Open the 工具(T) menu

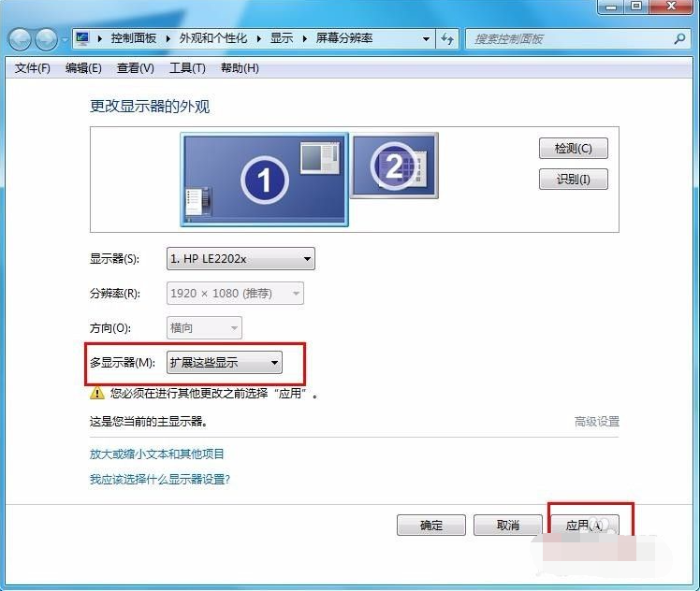coord(187,68)
